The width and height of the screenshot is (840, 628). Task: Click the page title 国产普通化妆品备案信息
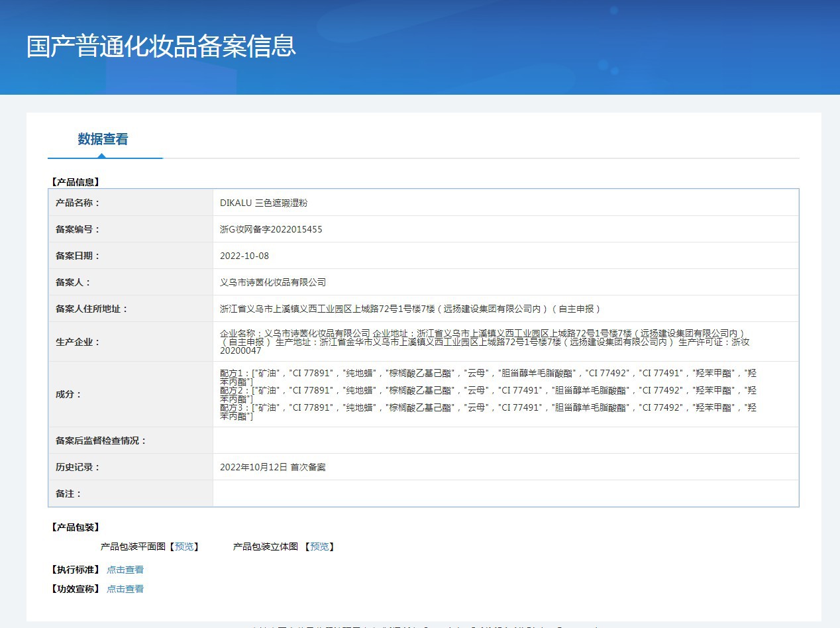(x=161, y=46)
